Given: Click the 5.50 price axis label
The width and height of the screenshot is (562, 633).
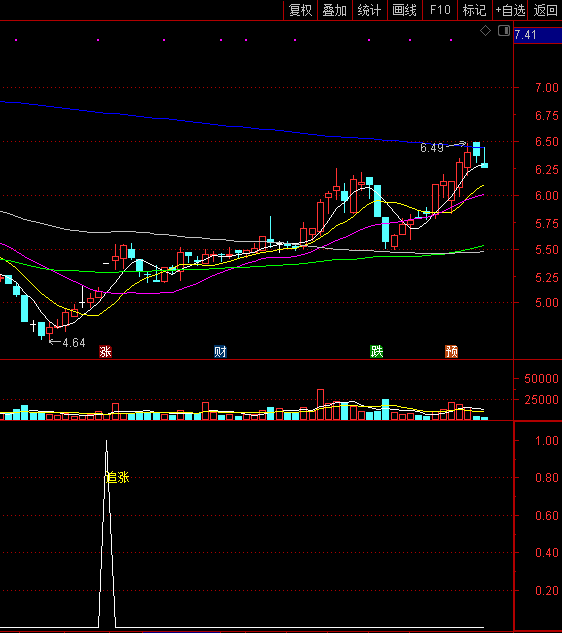Looking at the screenshot, I should point(547,250).
